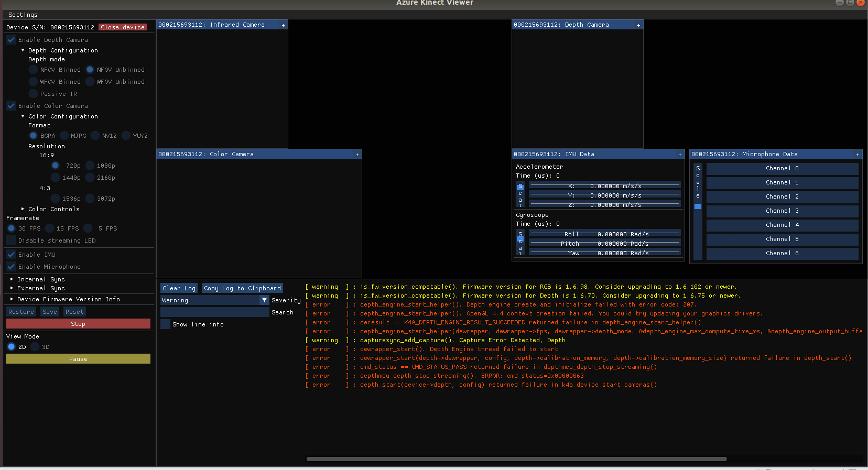Open the Settings menu
The height and width of the screenshot is (470, 868).
point(23,15)
